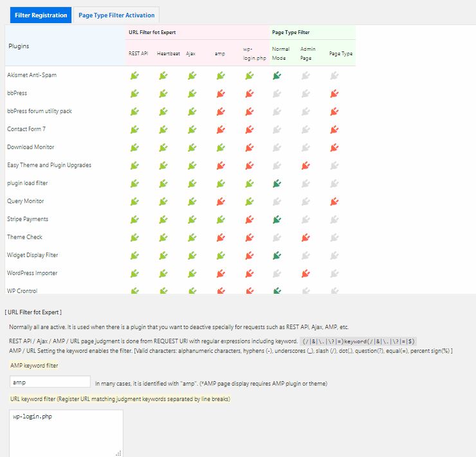Select the Filter Registration tab
Screen dimensions: 476x457
click(x=41, y=15)
